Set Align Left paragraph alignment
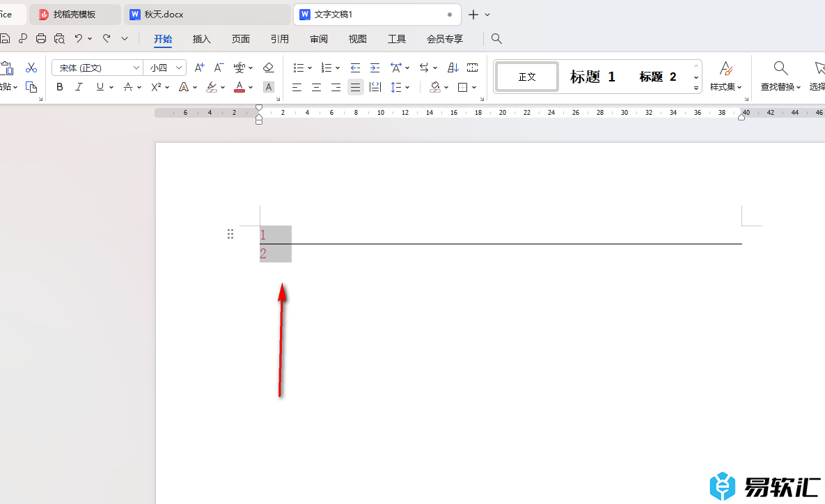Screen dimensions: 825x504 (297, 87)
